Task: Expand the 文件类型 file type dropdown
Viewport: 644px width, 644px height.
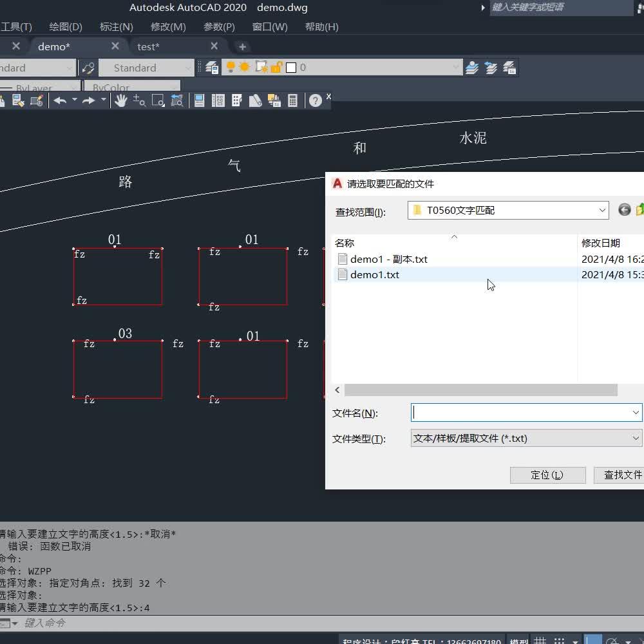Action: click(634, 438)
